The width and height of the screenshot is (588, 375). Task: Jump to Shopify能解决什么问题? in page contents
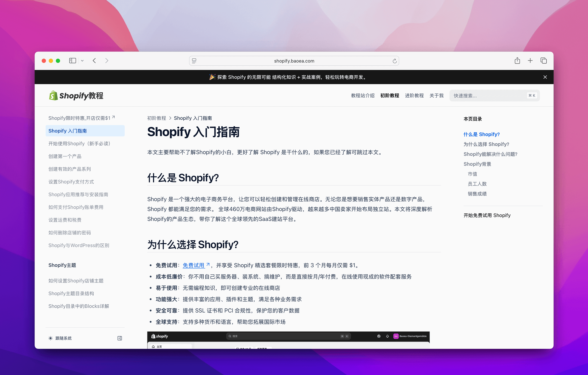click(x=490, y=154)
